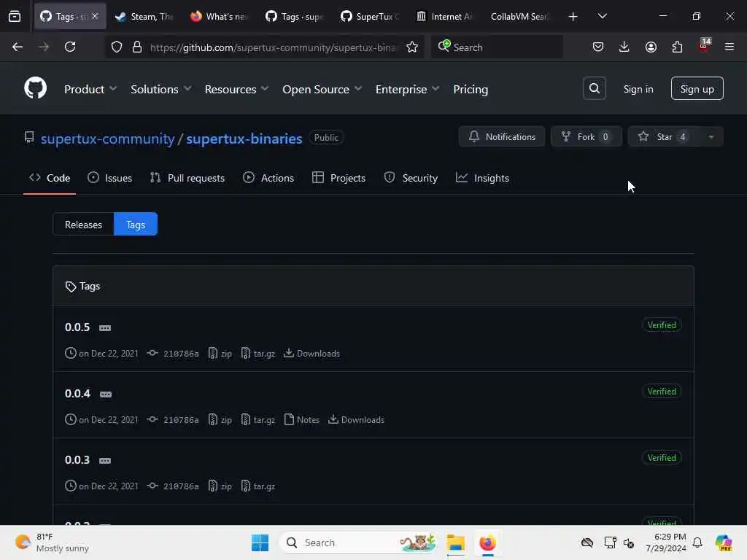The width and height of the screenshot is (747, 560).
Task: Expand the Product menu dropdown
Action: click(x=90, y=89)
